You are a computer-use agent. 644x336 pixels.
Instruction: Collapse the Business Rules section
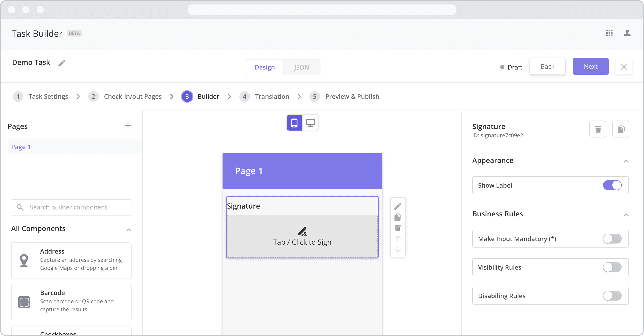(x=626, y=215)
